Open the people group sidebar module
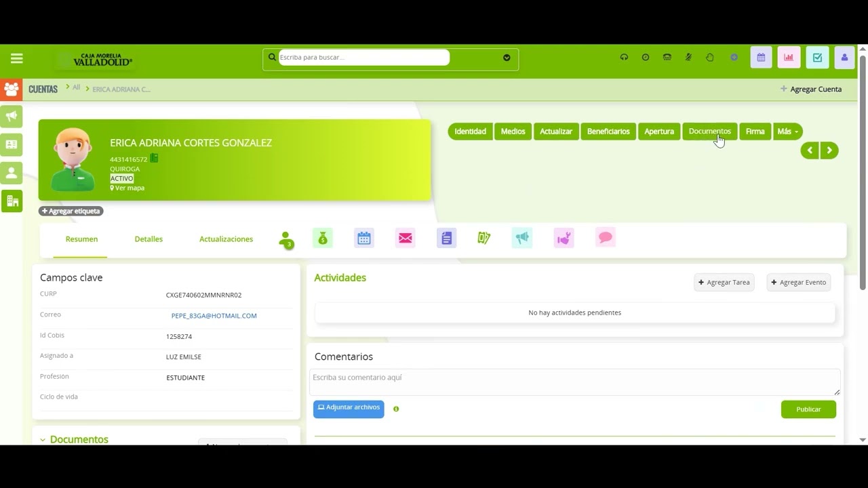This screenshot has height=488, width=868. pyautogui.click(x=12, y=89)
